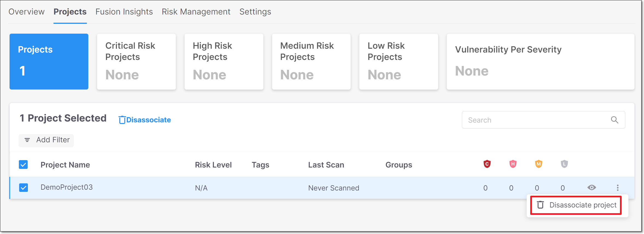Screen dimensions: 644x234
Task: Open the Risk Management tab
Action: 196,12
